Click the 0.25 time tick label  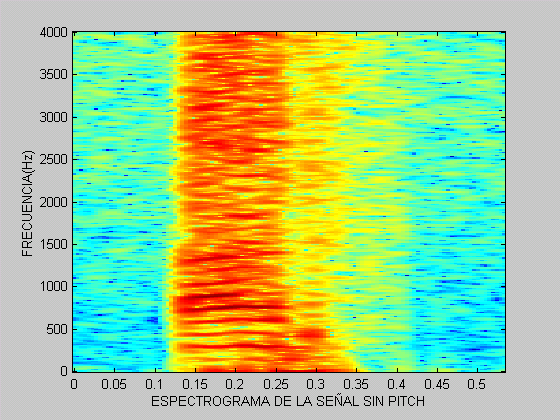275,384
